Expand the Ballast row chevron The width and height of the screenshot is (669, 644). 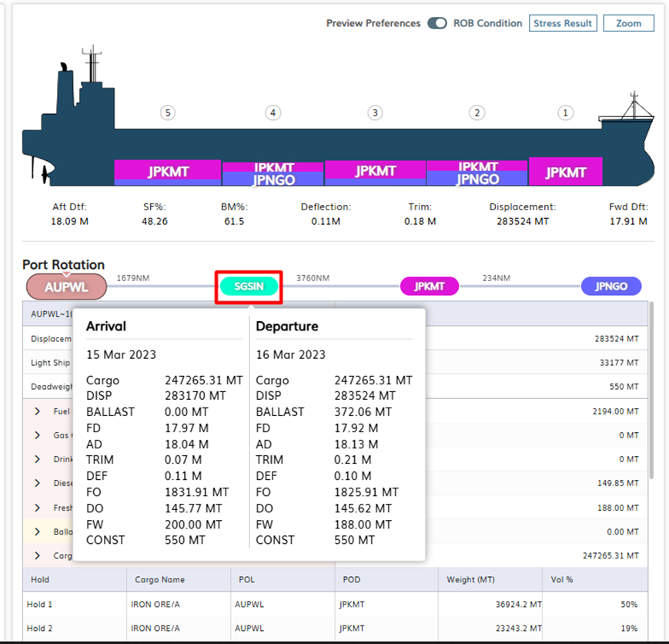37,532
